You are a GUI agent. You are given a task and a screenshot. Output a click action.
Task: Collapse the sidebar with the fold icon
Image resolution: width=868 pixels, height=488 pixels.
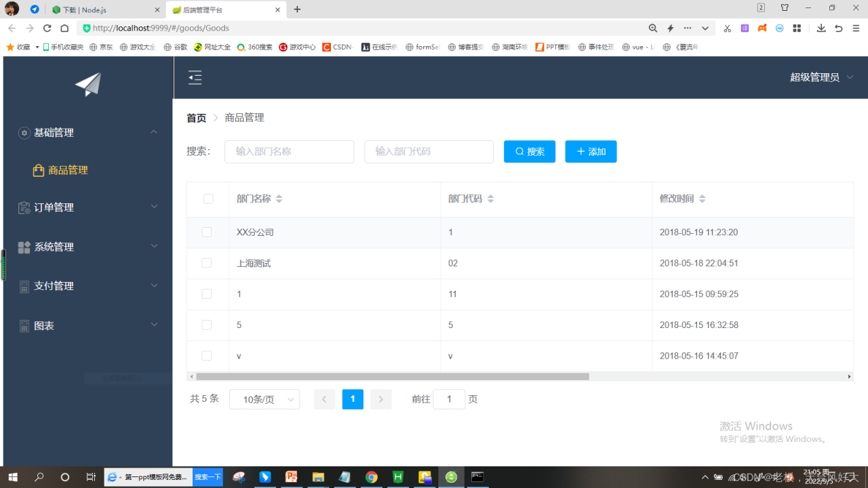[195, 78]
